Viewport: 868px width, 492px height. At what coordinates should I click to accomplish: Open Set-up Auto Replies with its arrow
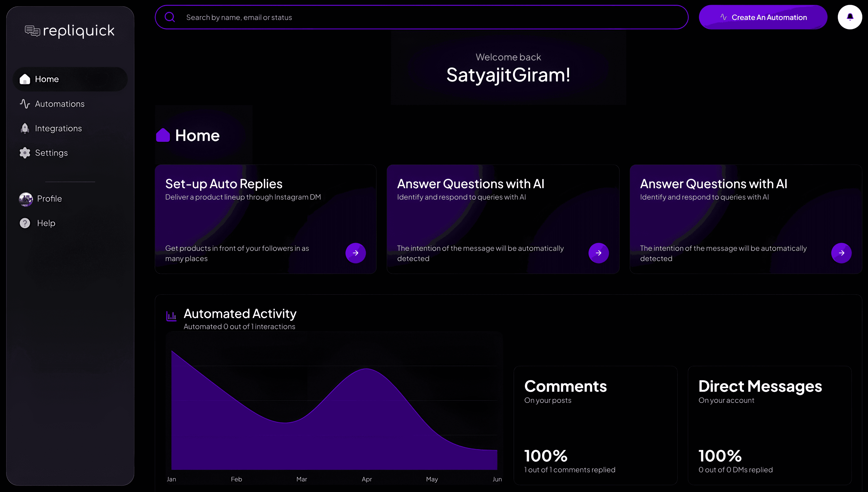pyautogui.click(x=355, y=253)
